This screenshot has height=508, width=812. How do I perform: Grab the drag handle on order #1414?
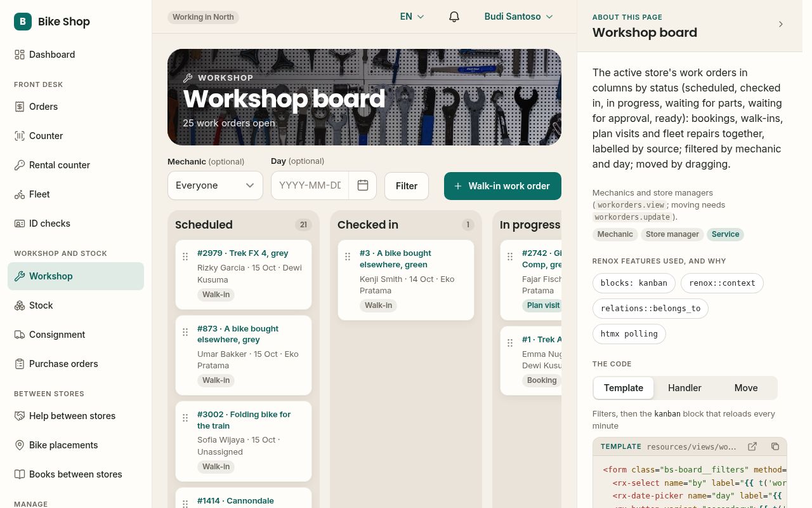185,504
